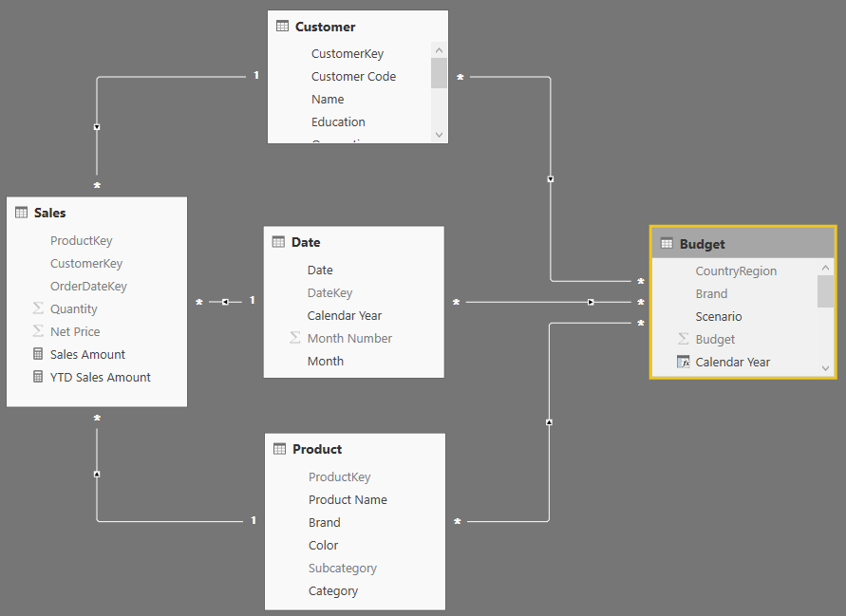This screenshot has width=846, height=616.
Task: Click filter direction arrow on Product-Sales relationship
Action: pos(97,475)
